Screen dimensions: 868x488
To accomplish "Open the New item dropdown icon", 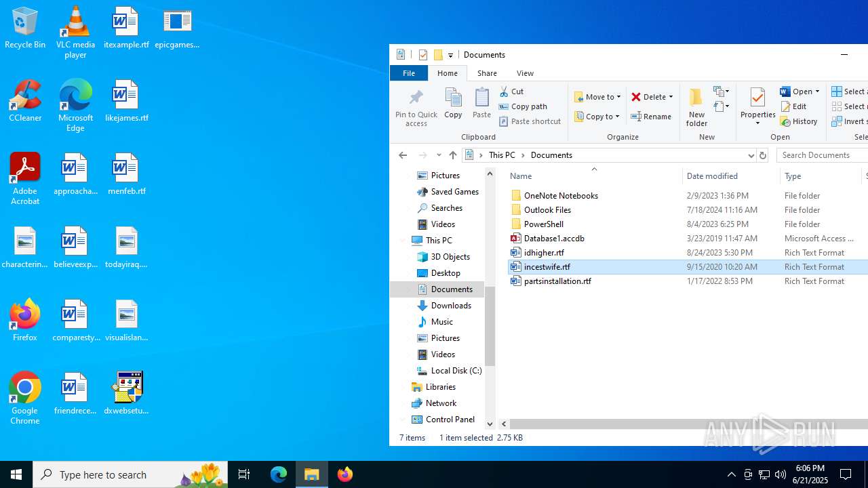I will [x=722, y=91].
